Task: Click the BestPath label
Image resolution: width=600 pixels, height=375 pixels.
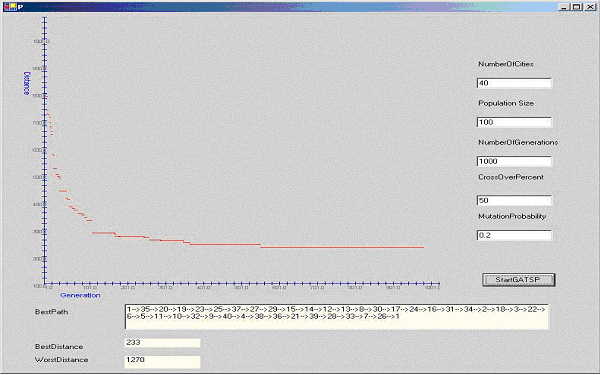Action: coord(52,312)
